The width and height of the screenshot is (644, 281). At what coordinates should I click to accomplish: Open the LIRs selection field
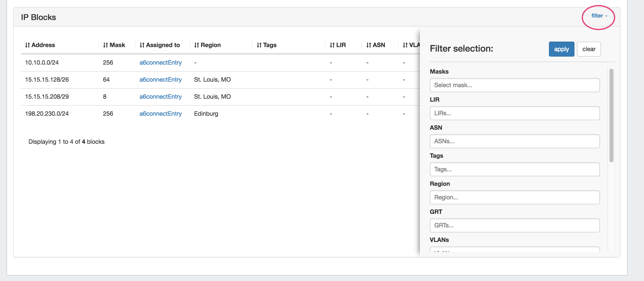pos(514,113)
